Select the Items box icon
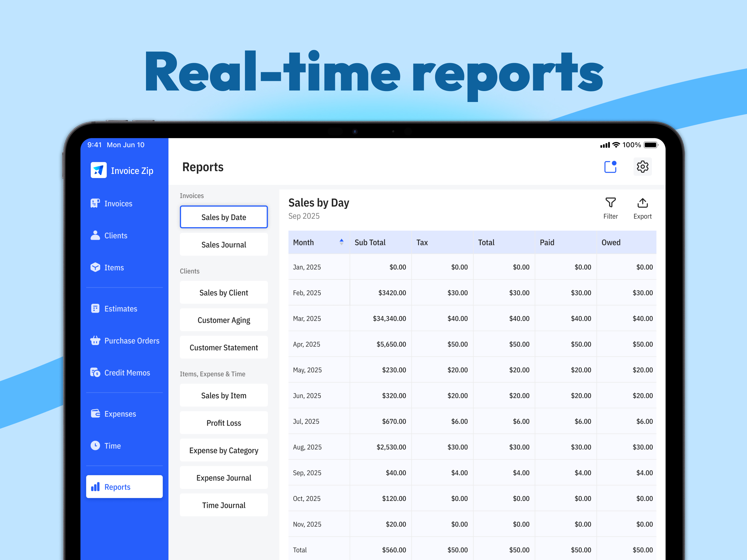 click(x=95, y=267)
